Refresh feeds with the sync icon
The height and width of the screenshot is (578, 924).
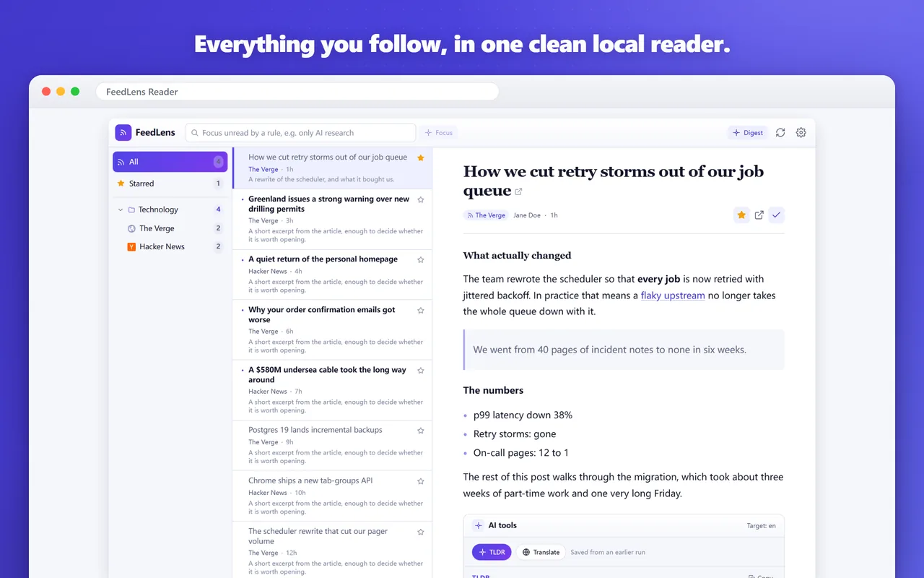coord(780,132)
